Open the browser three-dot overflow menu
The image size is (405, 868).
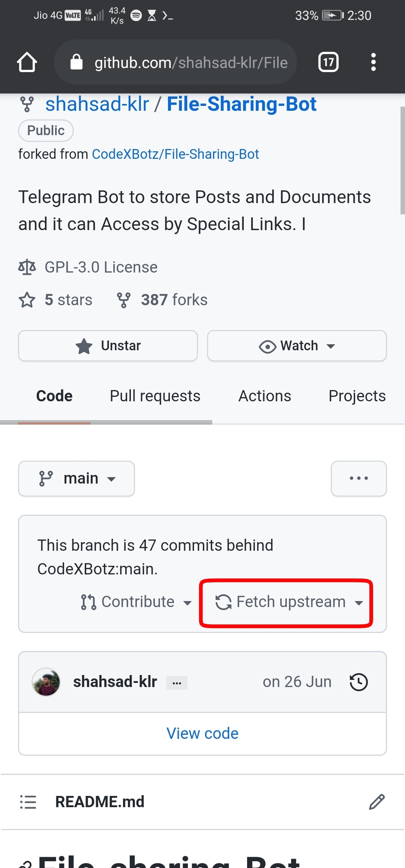pos(373,62)
